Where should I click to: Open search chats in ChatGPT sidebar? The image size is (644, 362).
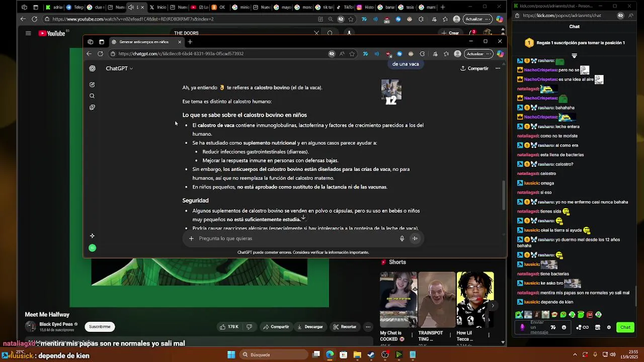(x=92, y=96)
